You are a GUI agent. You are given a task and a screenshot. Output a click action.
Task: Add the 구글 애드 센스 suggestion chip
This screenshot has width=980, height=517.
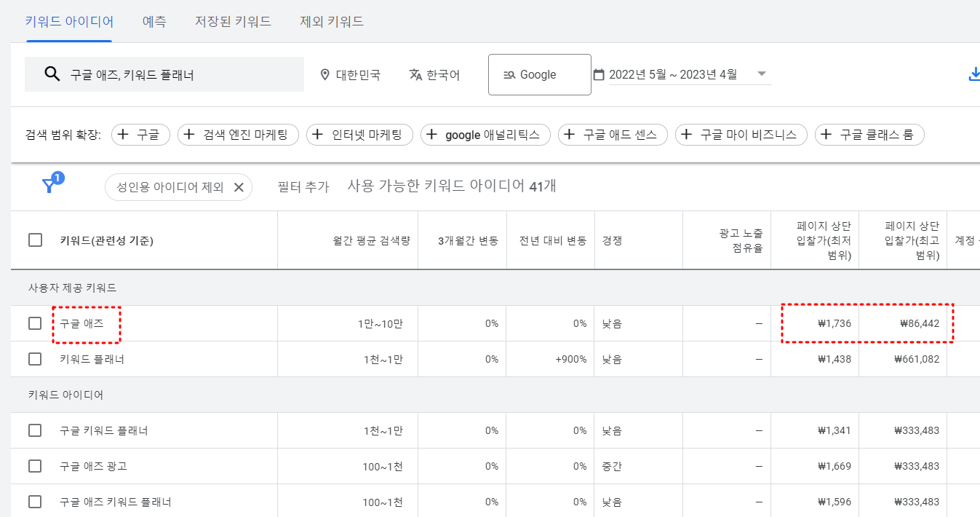click(613, 135)
